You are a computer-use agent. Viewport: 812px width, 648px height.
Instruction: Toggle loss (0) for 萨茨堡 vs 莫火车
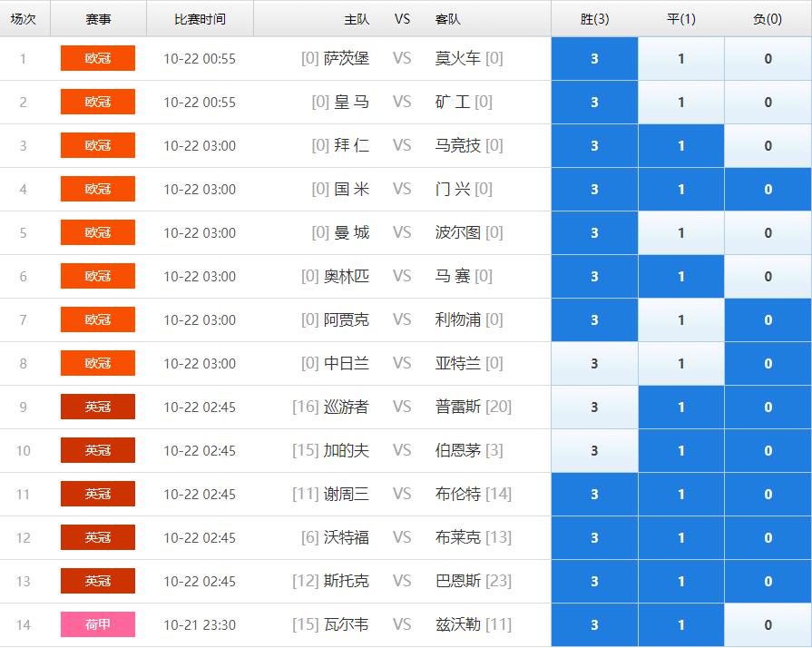tap(768, 58)
